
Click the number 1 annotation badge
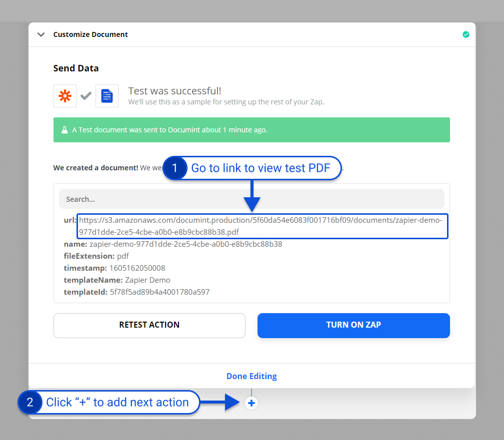174,168
